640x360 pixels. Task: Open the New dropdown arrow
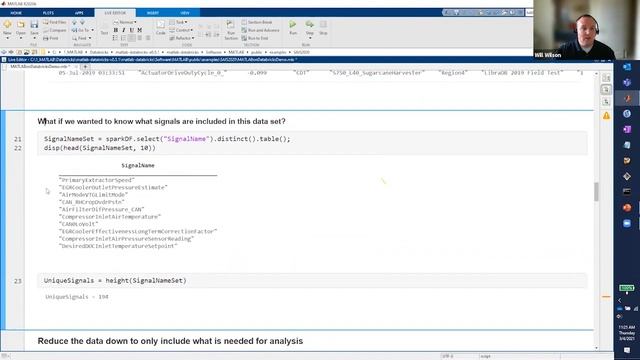pos(7,38)
